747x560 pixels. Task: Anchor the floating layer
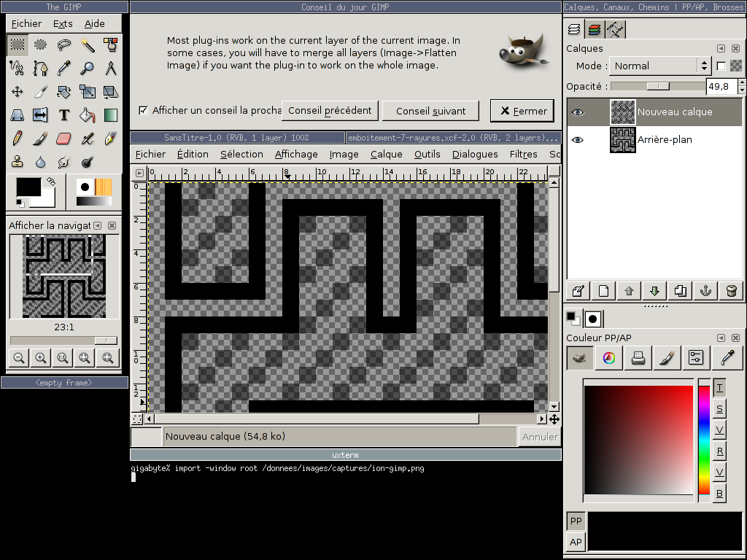click(x=705, y=290)
